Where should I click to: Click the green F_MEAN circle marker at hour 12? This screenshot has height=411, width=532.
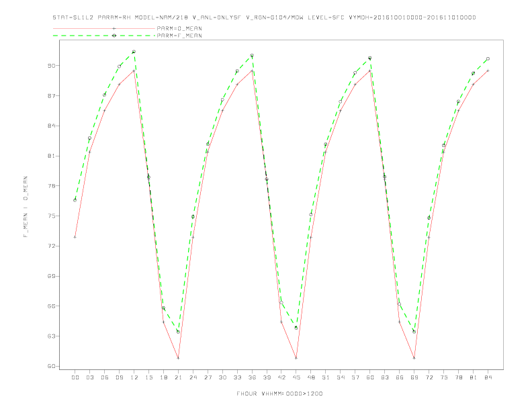click(134, 52)
